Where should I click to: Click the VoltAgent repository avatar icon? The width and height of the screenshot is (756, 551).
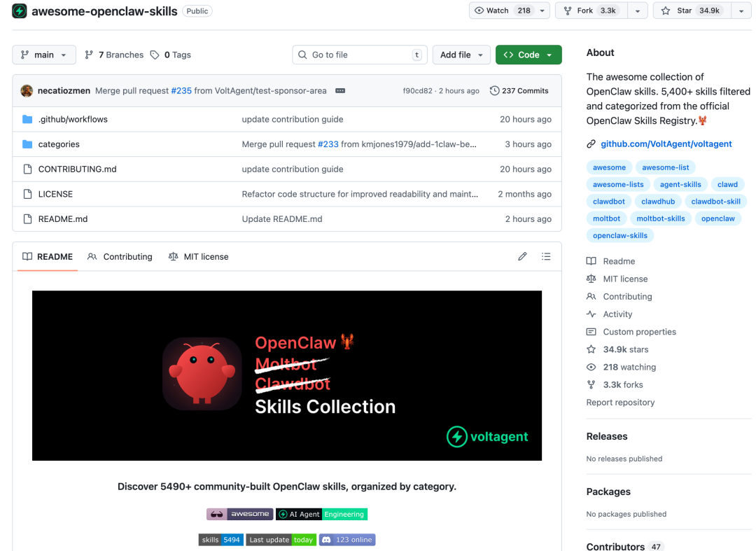click(x=20, y=11)
